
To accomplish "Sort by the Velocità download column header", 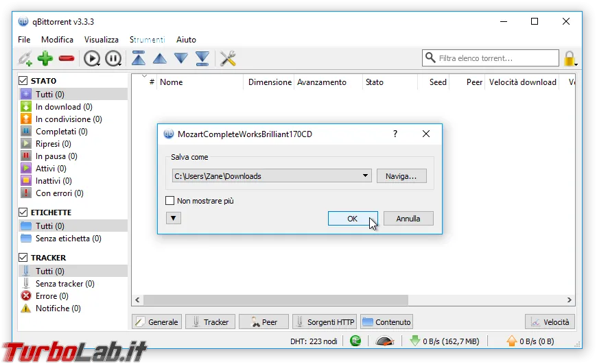I will coord(522,82).
